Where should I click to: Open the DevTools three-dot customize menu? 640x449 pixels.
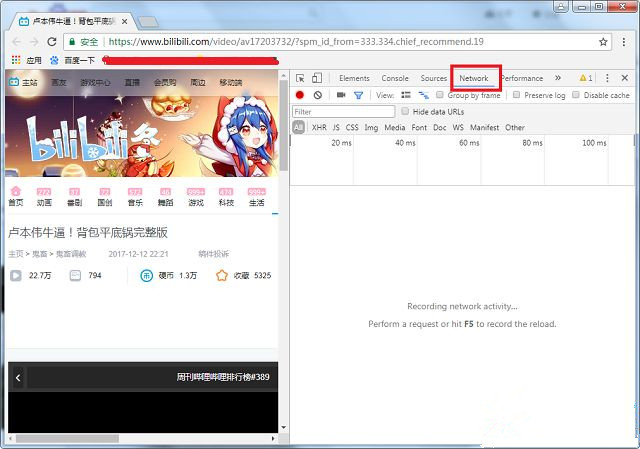607,78
